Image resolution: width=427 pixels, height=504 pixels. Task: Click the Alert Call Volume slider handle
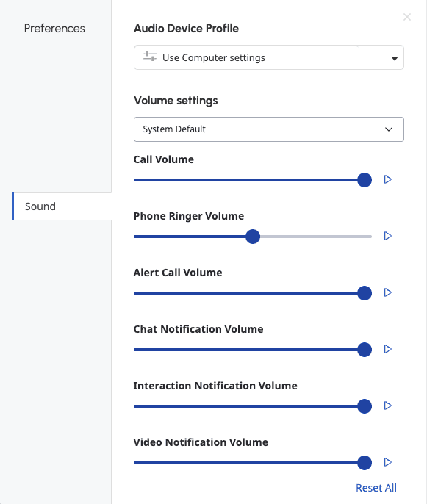365,293
